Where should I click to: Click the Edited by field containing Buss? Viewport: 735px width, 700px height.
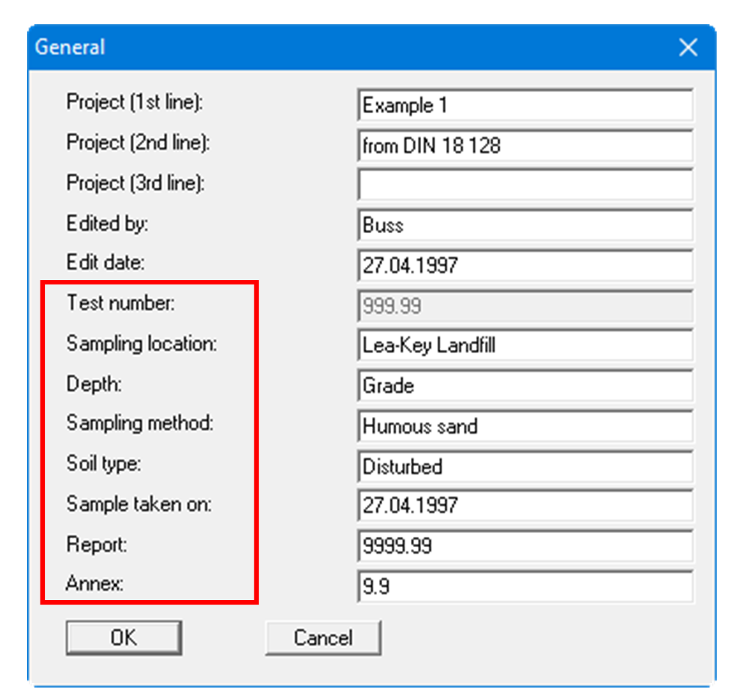point(525,225)
